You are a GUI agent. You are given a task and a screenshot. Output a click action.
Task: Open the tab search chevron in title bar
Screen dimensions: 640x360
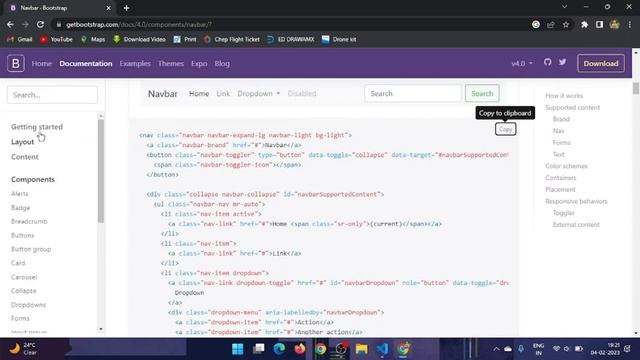tap(564, 7)
